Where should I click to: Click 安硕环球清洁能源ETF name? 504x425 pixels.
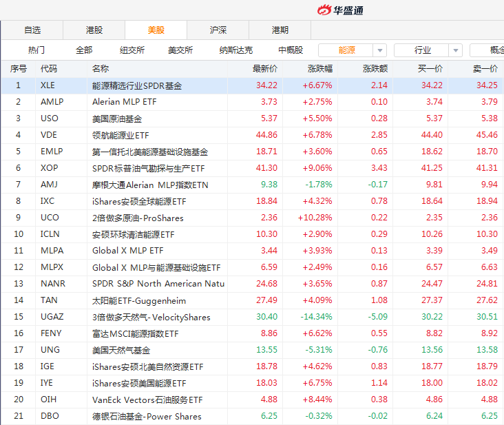[134, 234]
